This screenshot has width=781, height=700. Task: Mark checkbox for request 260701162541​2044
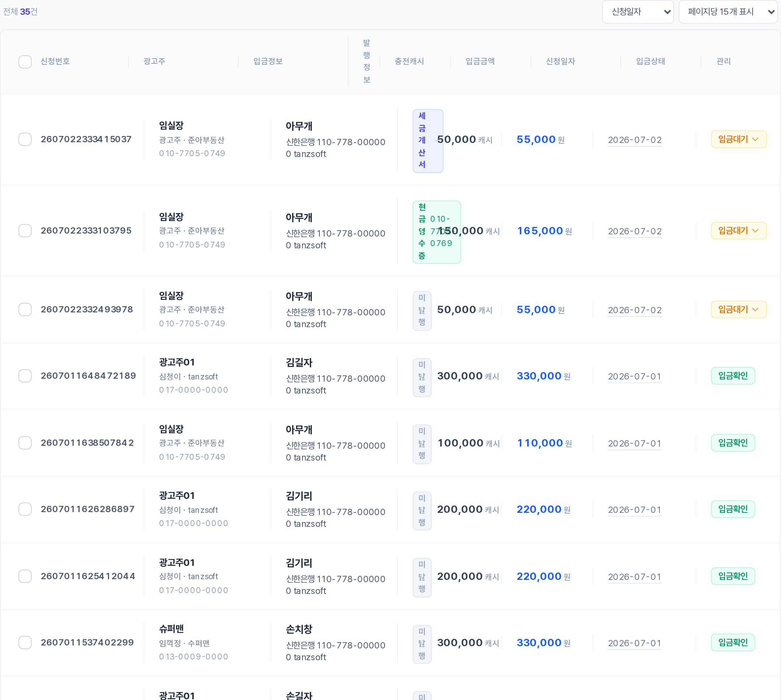(x=25, y=576)
